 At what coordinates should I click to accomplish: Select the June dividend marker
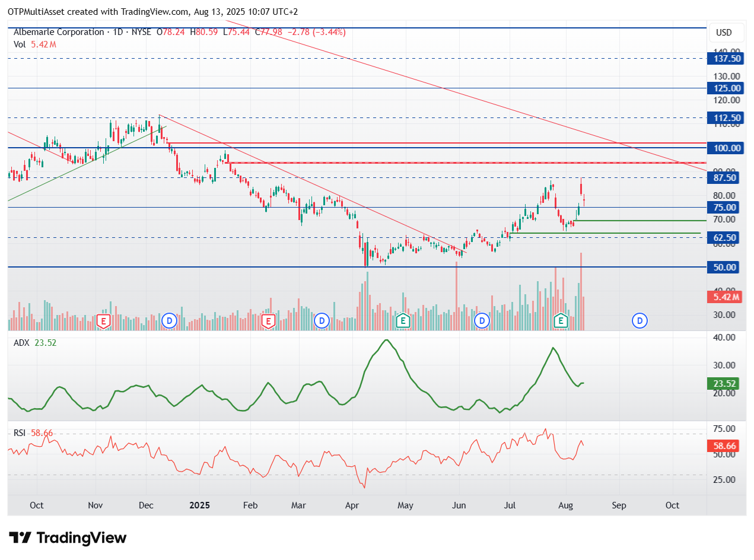coord(482,321)
